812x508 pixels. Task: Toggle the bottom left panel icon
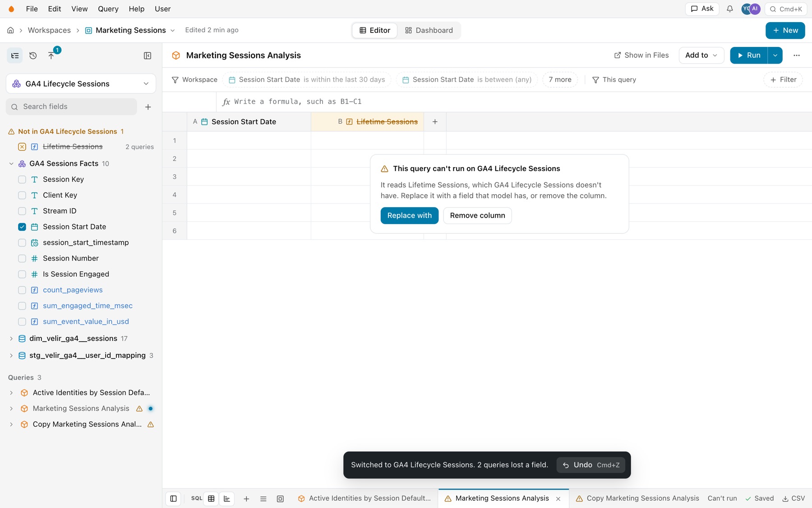pyautogui.click(x=173, y=499)
